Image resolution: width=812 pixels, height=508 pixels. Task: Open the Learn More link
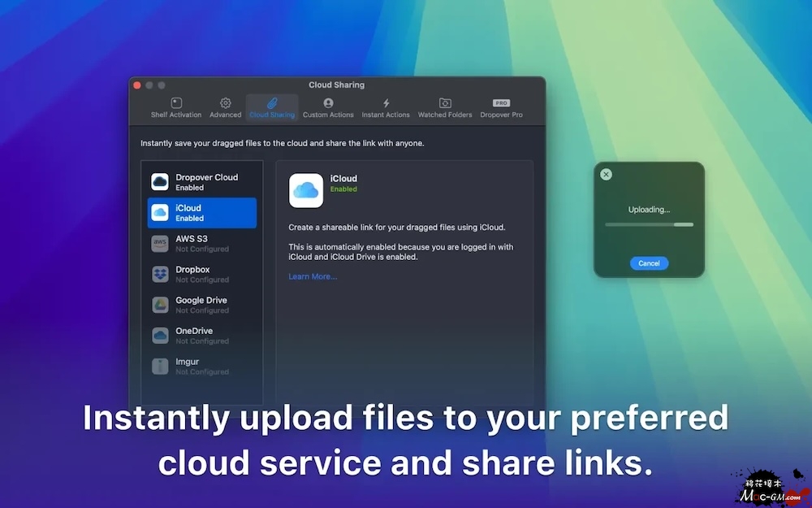coord(313,276)
